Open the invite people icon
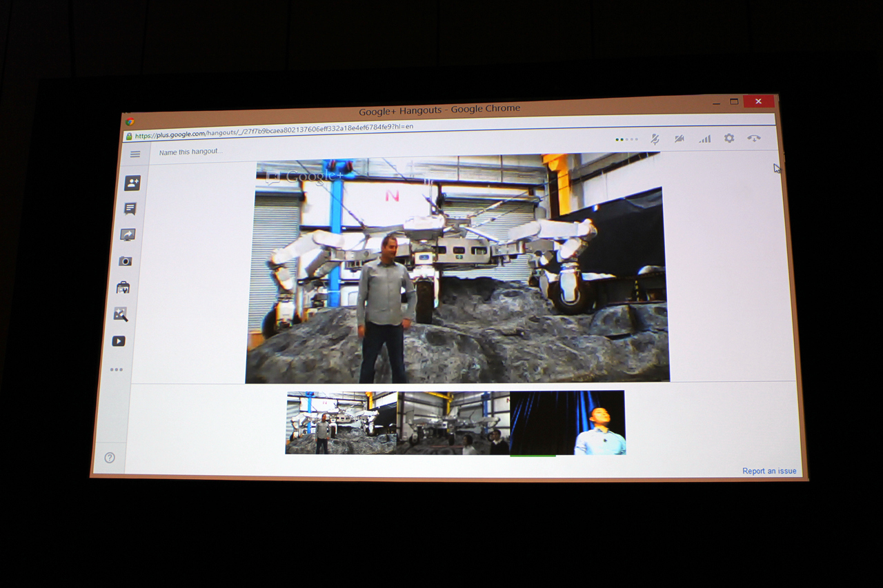This screenshot has height=588, width=883. point(132,183)
